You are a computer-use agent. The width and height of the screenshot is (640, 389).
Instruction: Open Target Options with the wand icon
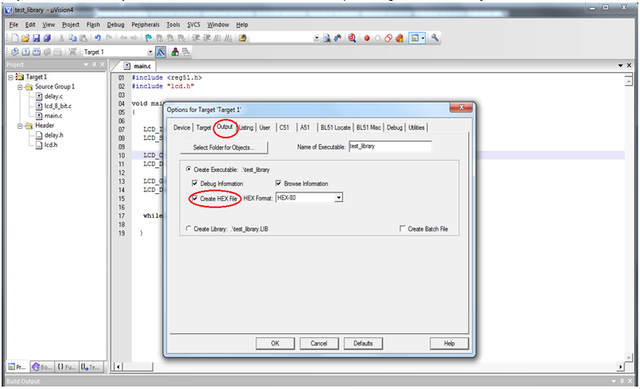tap(161, 52)
